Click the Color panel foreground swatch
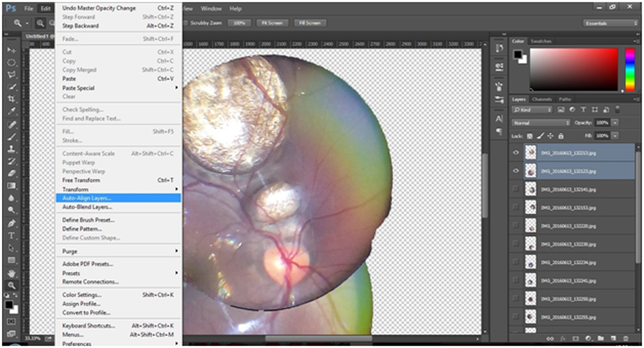The image size is (644, 348). [x=517, y=54]
